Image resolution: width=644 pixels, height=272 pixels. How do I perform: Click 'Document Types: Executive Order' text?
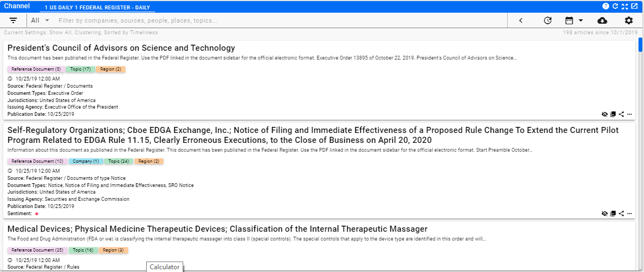coord(45,93)
